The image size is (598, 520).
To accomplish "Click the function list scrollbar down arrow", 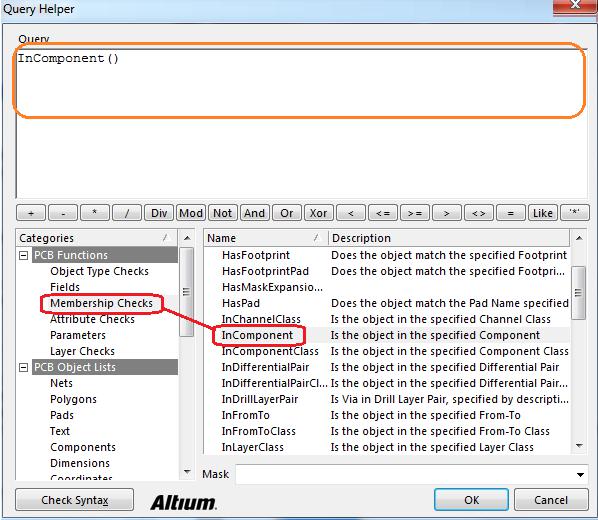I will [579, 446].
